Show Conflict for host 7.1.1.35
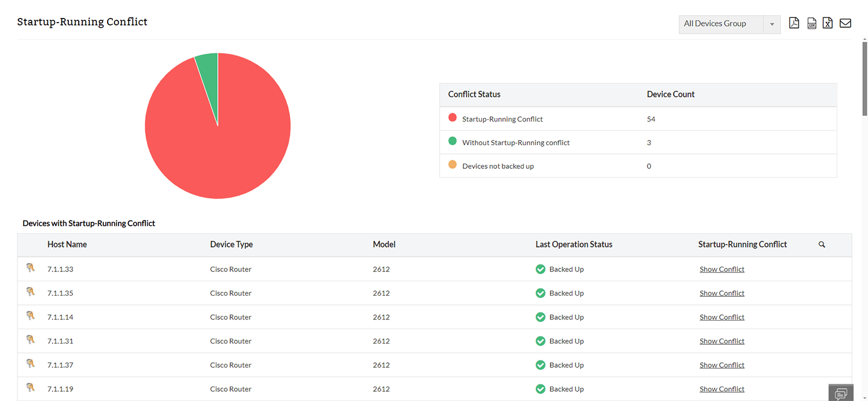Image resolution: width=868 pixels, height=401 pixels. click(x=722, y=293)
